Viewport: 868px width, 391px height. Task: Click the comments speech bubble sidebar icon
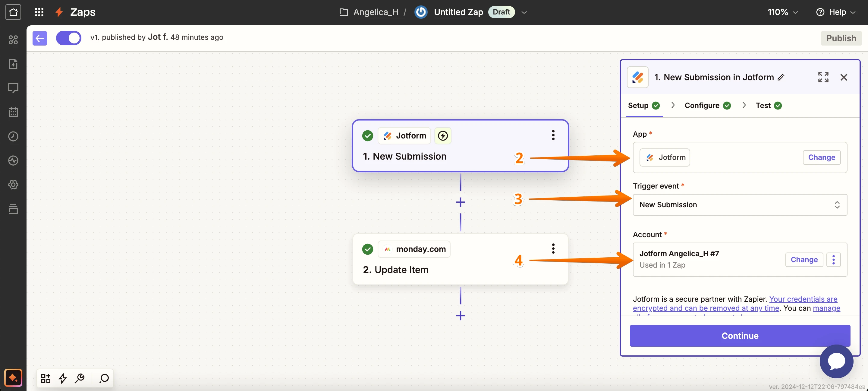(13, 88)
